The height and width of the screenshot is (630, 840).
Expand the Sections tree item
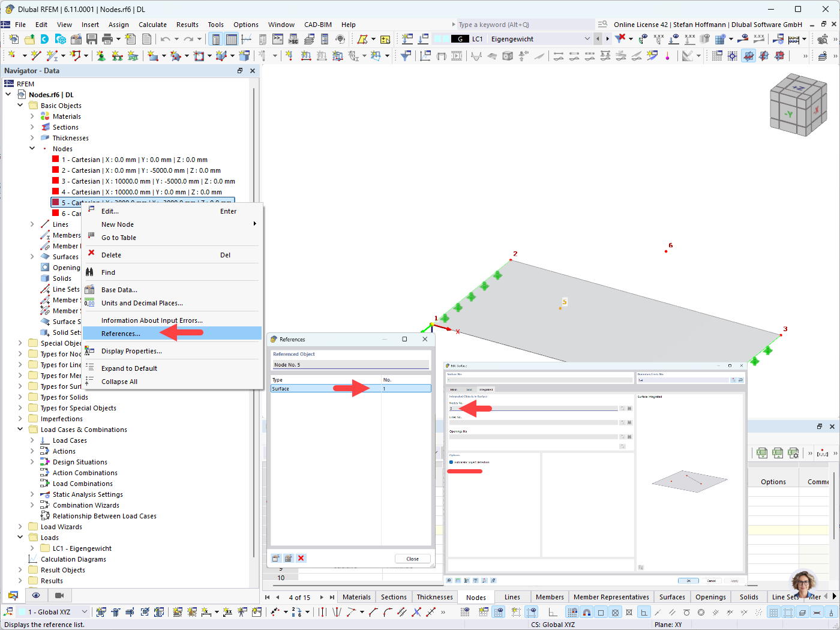point(32,127)
